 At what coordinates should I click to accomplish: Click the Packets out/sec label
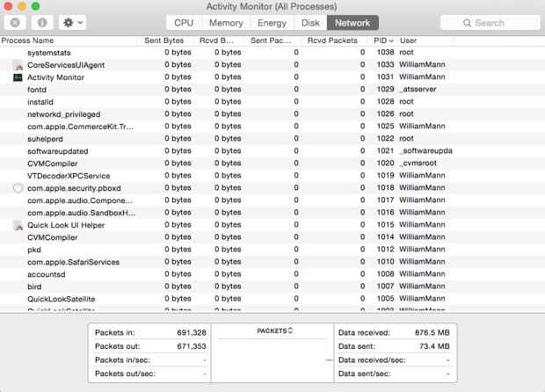pyautogui.click(x=125, y=374)
